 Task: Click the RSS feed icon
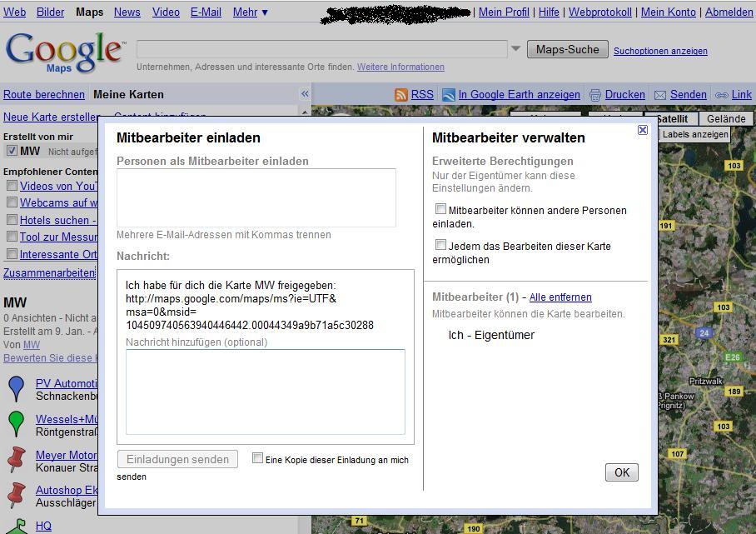[x=401, y=95]
